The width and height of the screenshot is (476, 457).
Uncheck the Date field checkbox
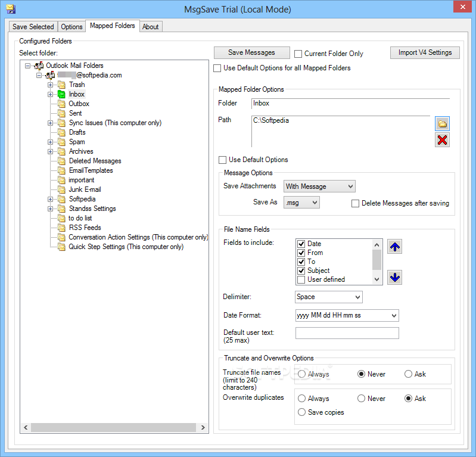(x=301, y=244)
